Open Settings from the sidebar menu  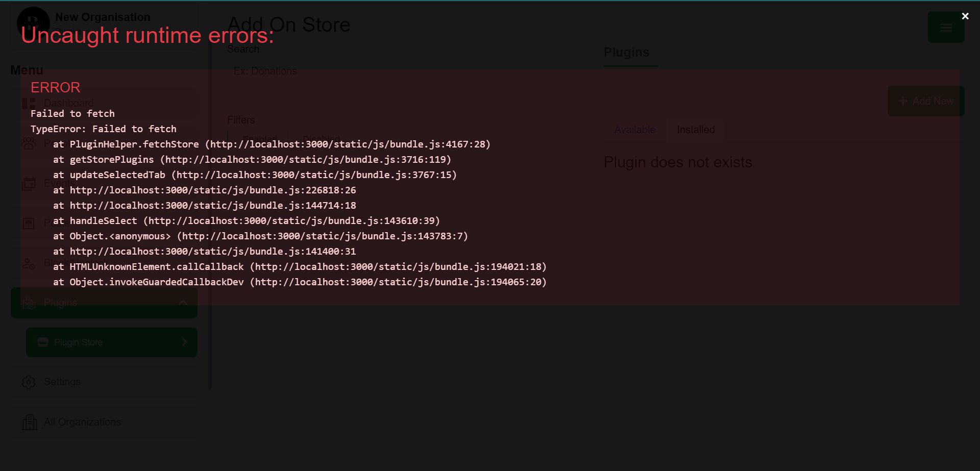(62, 382)
